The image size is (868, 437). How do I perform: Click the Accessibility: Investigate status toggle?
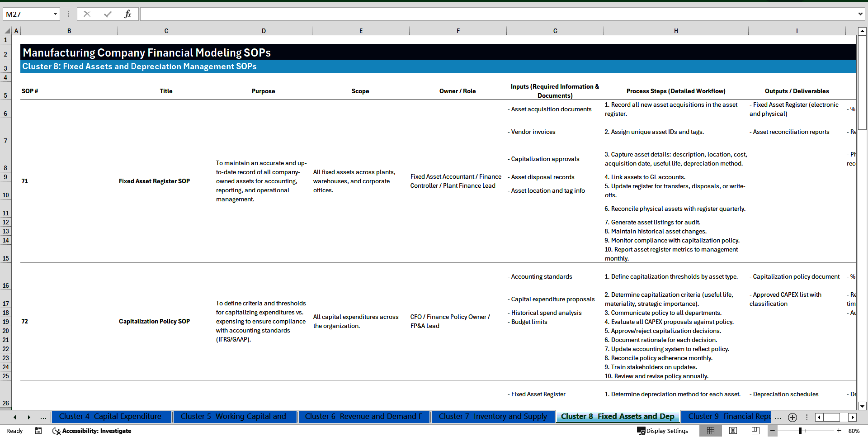point(92,431)
